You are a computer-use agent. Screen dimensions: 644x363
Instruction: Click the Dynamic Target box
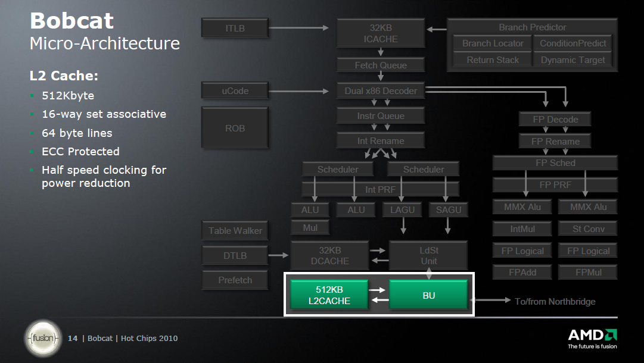click(573, 60)
